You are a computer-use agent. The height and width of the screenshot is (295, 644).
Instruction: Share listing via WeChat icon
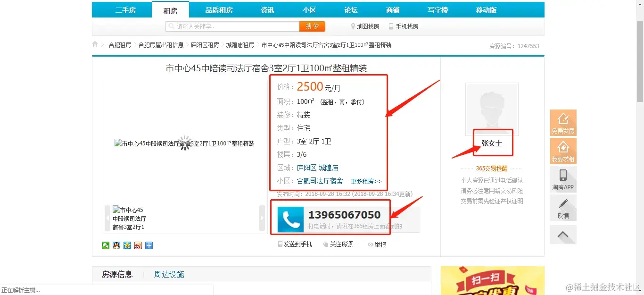106,245
